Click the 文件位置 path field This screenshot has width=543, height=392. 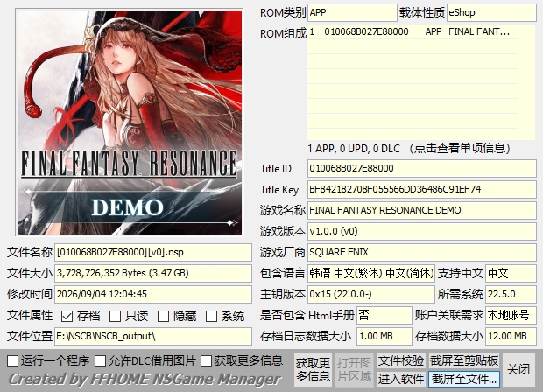pos(153,336)
